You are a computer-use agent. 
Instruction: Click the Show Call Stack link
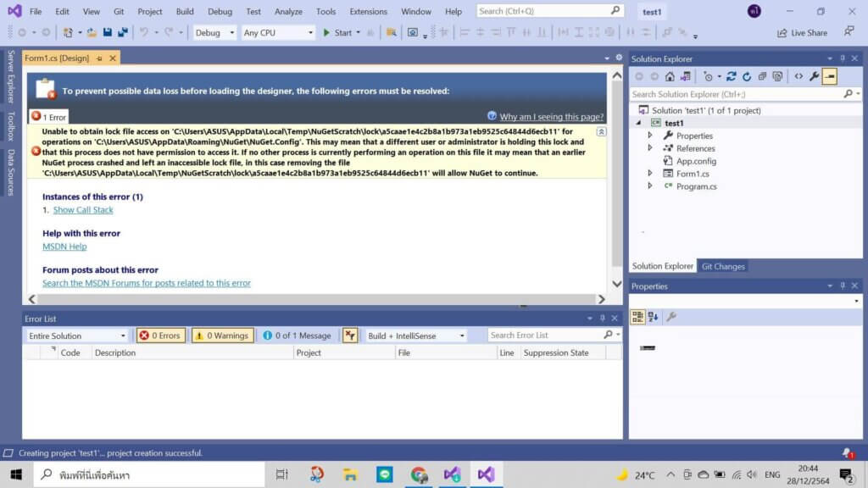pyautogui.click(x=83, y=209)
